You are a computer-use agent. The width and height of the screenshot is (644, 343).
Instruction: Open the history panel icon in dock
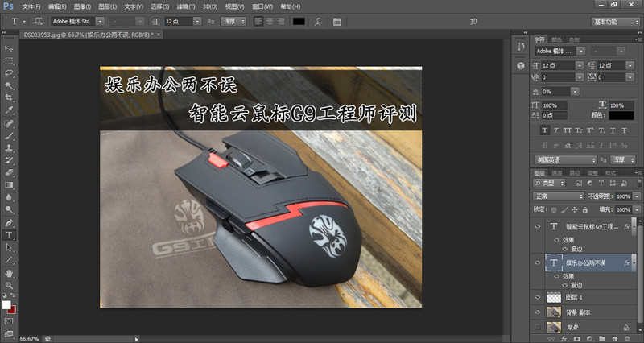coord(520,47)
